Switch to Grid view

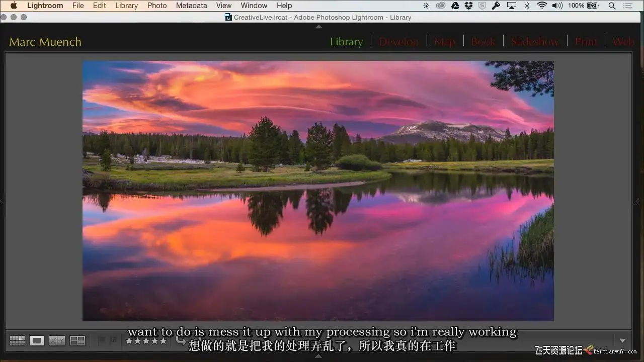[17, 340]
